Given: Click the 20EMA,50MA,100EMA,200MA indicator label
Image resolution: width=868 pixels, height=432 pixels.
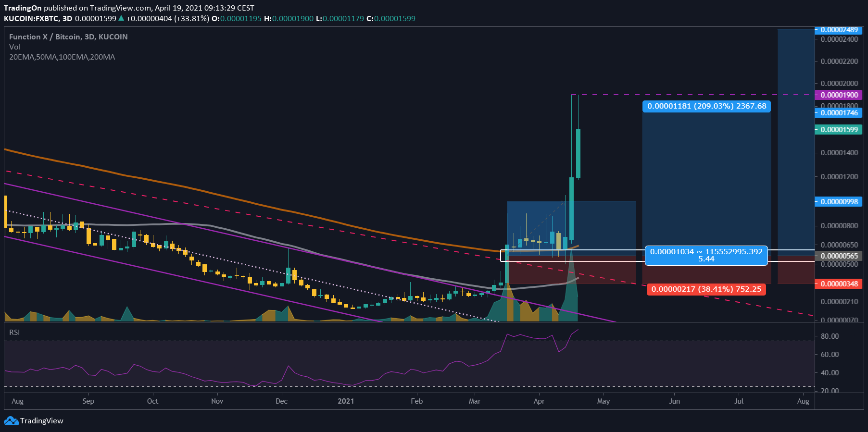Looking at the screenshot, I should pos(62,57).
